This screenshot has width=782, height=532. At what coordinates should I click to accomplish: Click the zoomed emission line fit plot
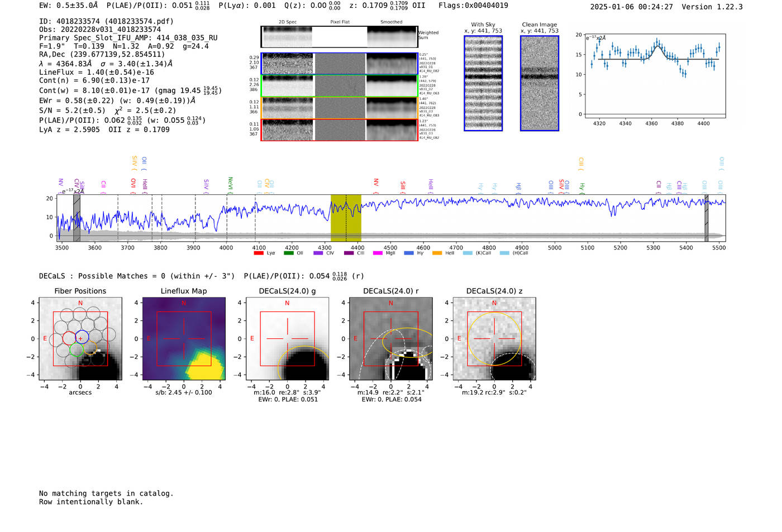[x=655, y=76]
